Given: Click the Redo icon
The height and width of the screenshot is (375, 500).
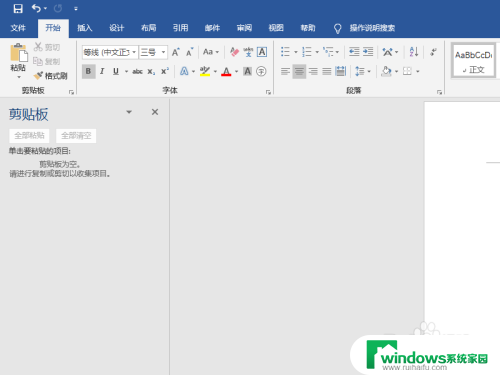Looking at the screenshot, I should [x=58, y=8].
